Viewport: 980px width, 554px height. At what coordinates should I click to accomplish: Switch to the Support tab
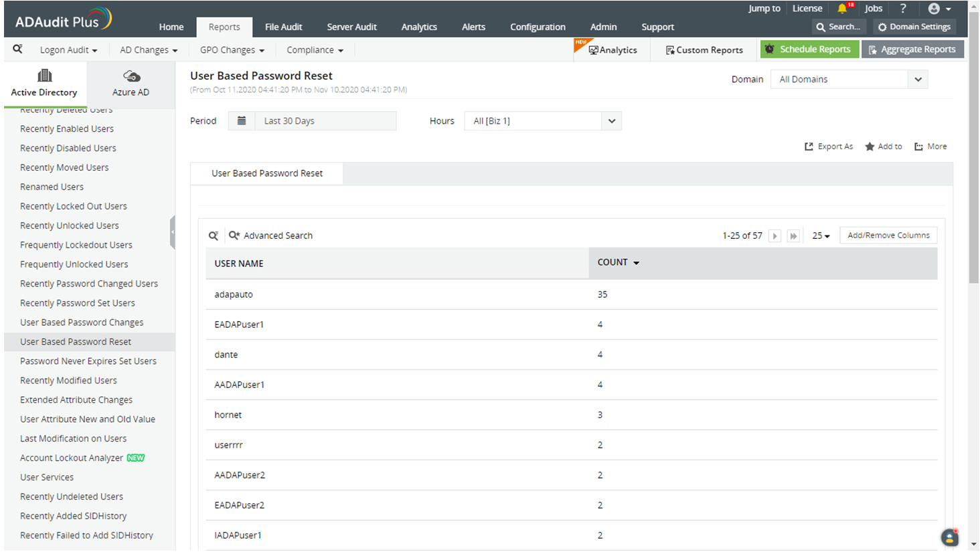(657, 27)
